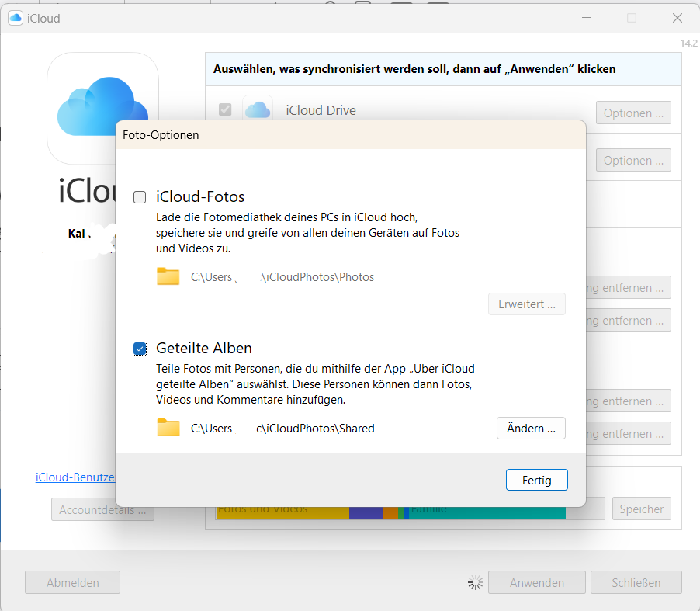The width and height of the screenshot is (700, 611).
Task: Uncheck the Geteilte Alben checkbox
Action: tap(140, 349)
